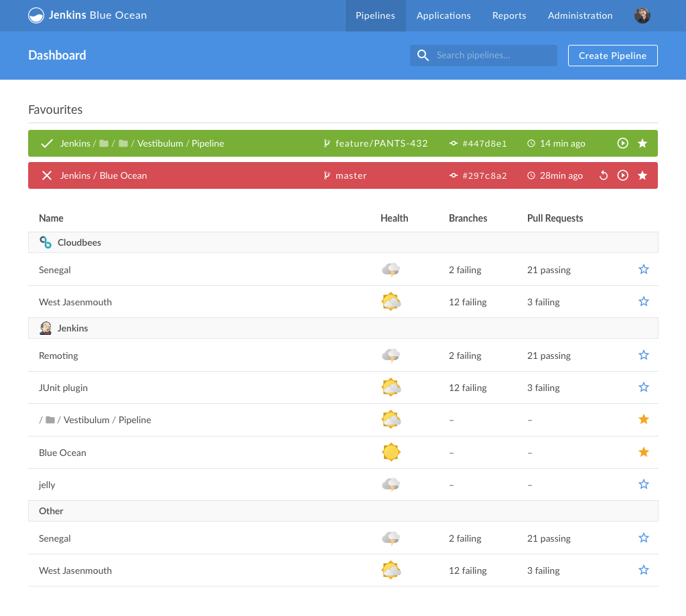Rerun the failed Blue Ocean master pipeline
Screen dimensions: 686x616
pos(603,175)
